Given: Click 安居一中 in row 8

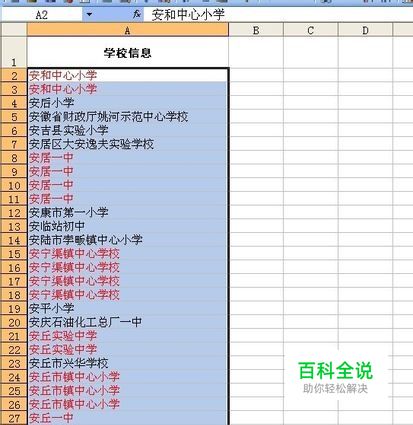Looking at the screenshot, I should (x=128, y=158).
